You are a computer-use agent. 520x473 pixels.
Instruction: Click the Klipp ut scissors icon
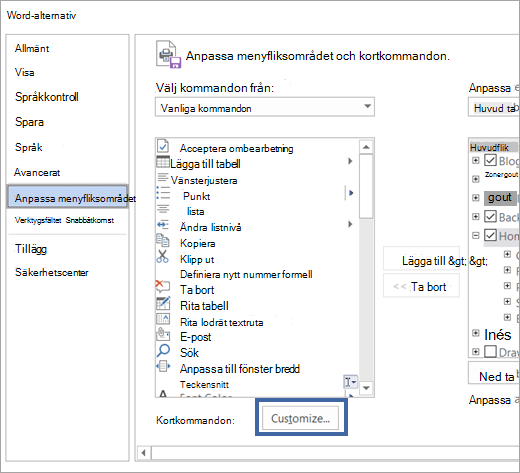click(163, 256)
